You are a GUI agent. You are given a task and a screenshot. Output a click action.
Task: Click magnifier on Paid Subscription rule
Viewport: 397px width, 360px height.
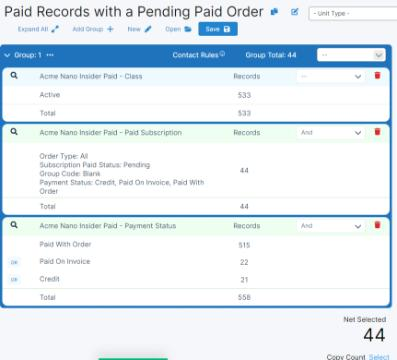click(x=14, y=132)
